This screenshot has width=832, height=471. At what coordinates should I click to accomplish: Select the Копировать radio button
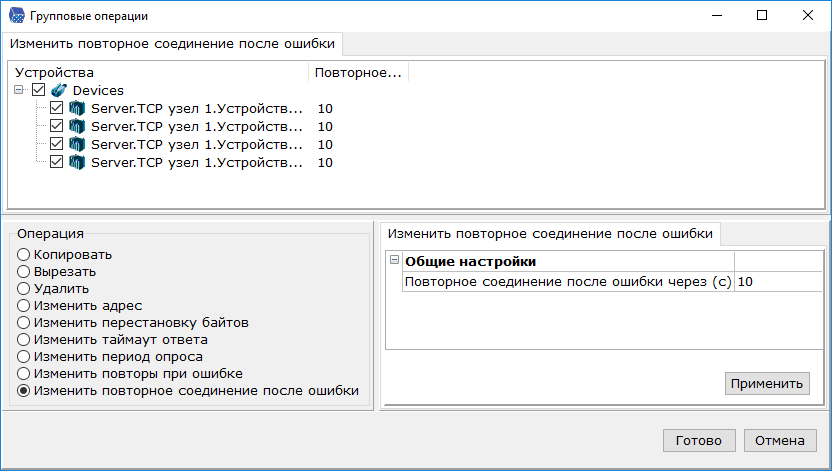point(23,255)
